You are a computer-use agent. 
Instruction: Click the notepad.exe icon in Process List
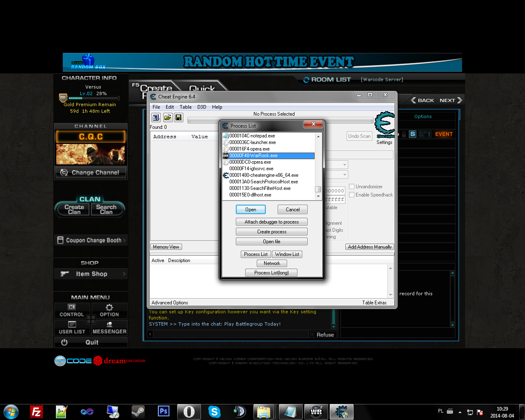pos(226,136)
